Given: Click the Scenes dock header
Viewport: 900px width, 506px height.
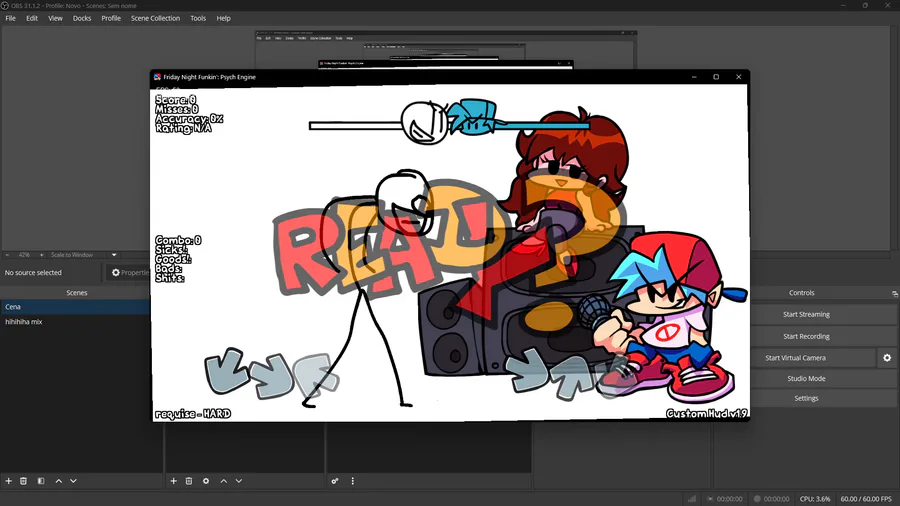Looking at the screenshot, I should [x=76, y=293].
